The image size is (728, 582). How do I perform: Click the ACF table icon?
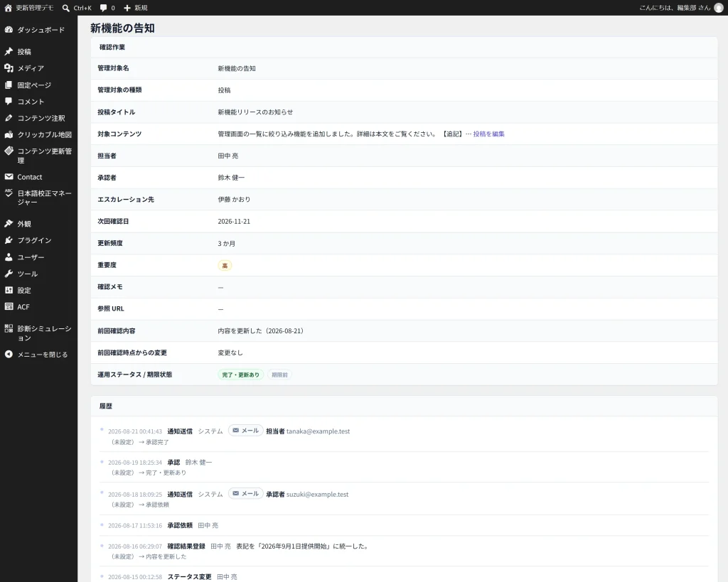coord(9,307)
